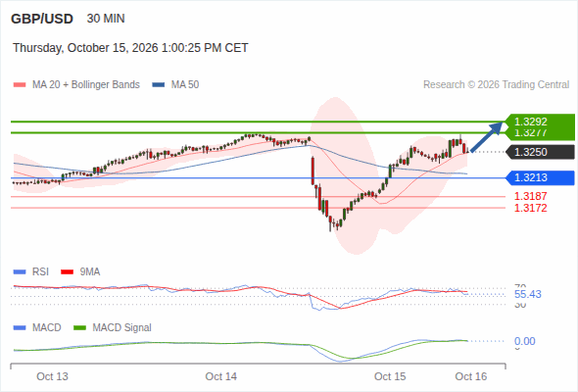Click the Oct 14 date axis label
The image size is (578, 392).
tap(221, 376)
